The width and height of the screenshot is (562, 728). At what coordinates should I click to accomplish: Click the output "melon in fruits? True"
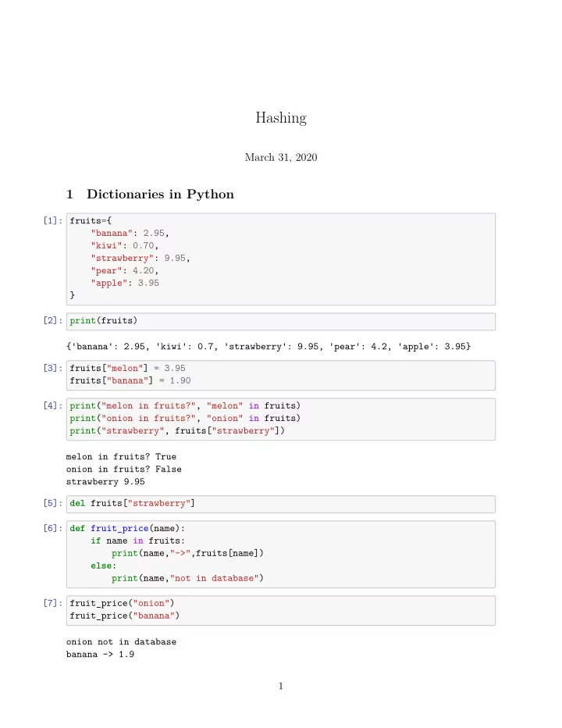121,457
